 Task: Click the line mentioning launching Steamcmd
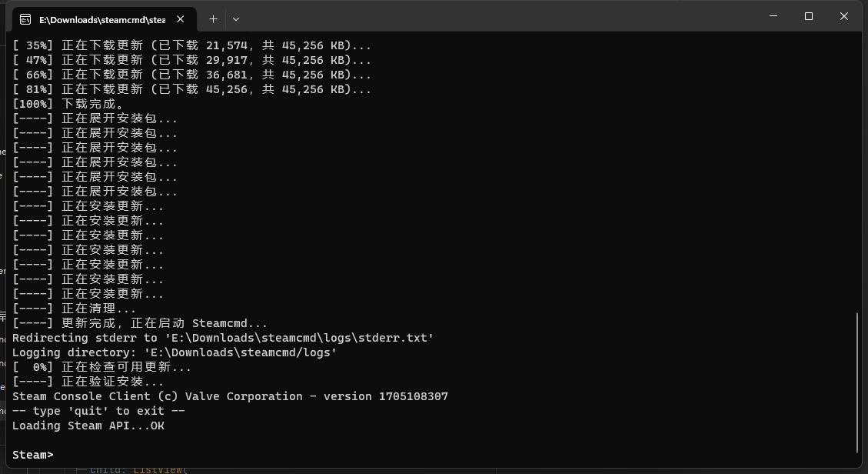(x=140, y=323)
